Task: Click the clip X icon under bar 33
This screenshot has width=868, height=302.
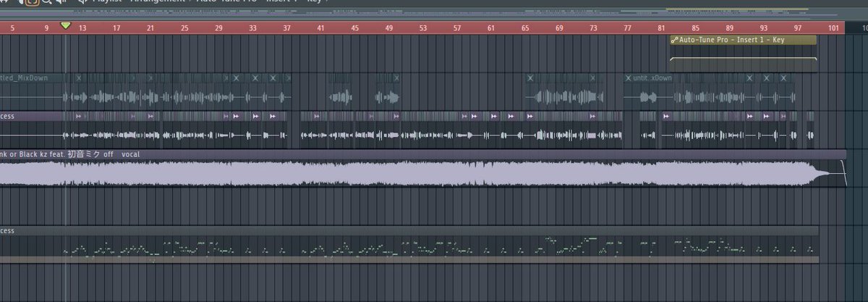Action: [x=254, y=77]
